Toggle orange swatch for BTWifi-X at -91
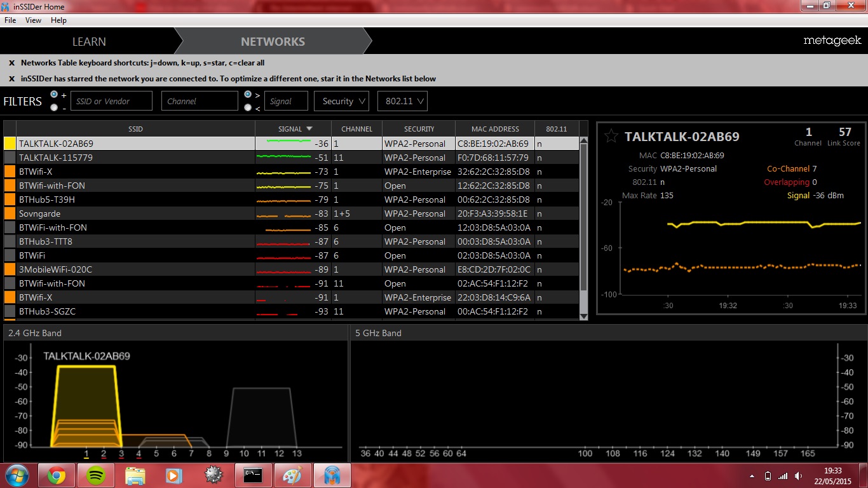 (10, 297)
